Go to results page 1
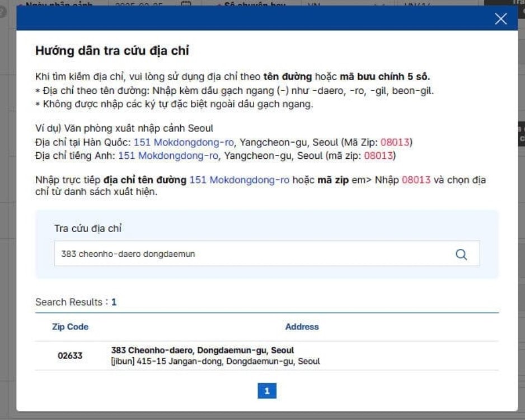Image resolution: width=525 pixels, height=420 pixels. click(x=267, y=391)
